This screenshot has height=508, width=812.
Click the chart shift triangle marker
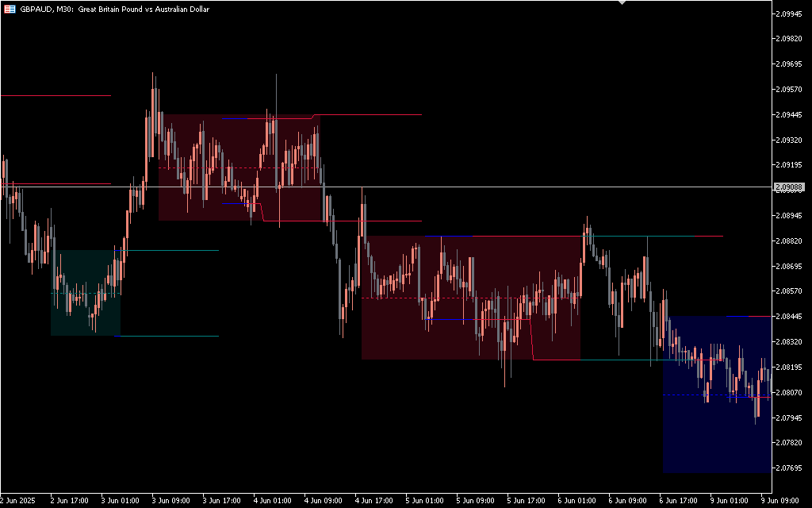click(622, 2)
